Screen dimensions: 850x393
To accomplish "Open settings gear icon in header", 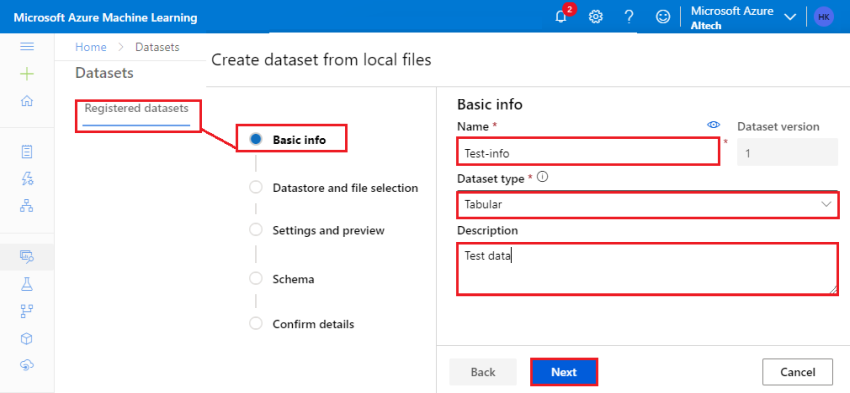I will click(596, 17).
